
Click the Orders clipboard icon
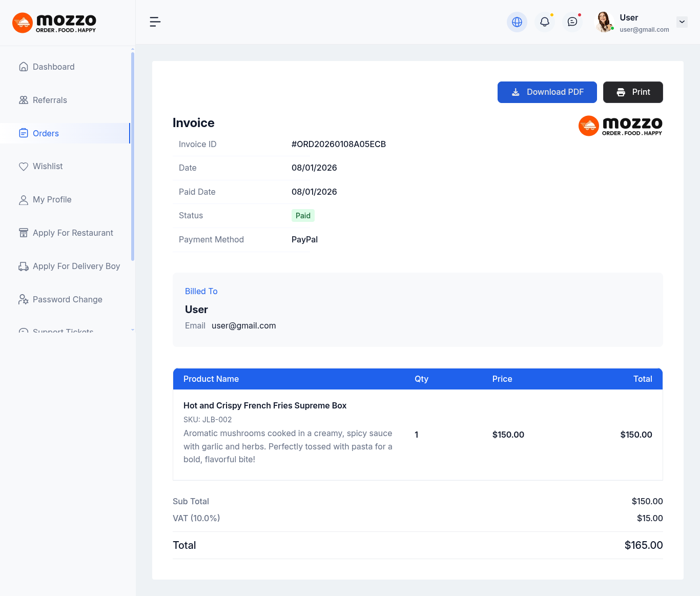point(24,133)
